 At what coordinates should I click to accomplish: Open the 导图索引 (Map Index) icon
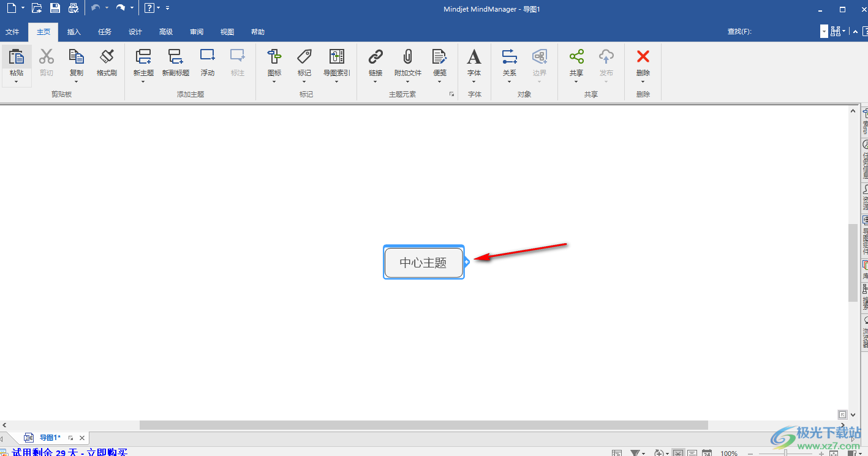(x=337, y=57)
